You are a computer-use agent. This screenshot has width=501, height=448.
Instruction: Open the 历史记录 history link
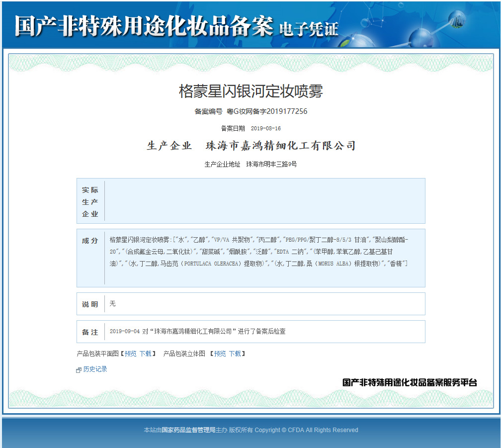95,369
